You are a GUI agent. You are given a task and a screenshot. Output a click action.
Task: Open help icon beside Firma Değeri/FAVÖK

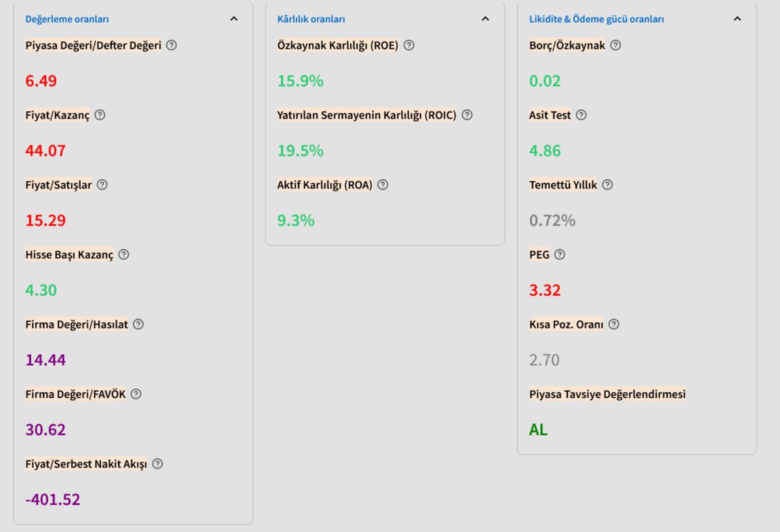136,394
